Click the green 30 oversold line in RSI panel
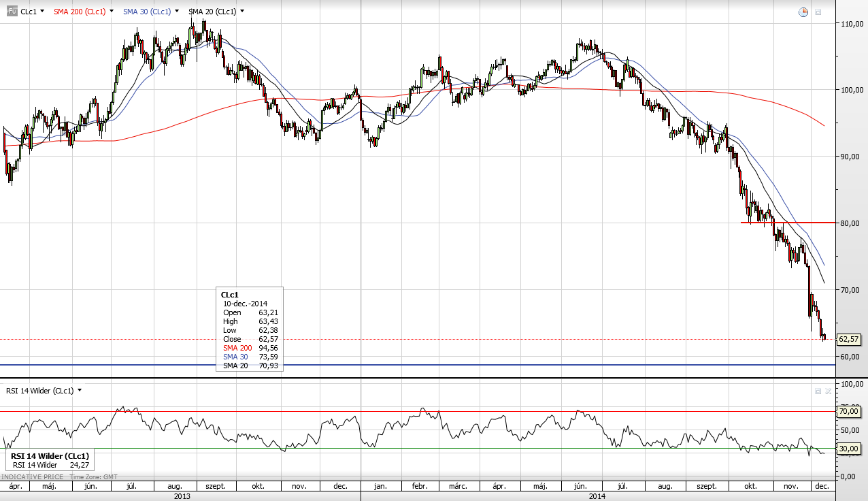This screenshot has width=868, height=501. [418, 449]
